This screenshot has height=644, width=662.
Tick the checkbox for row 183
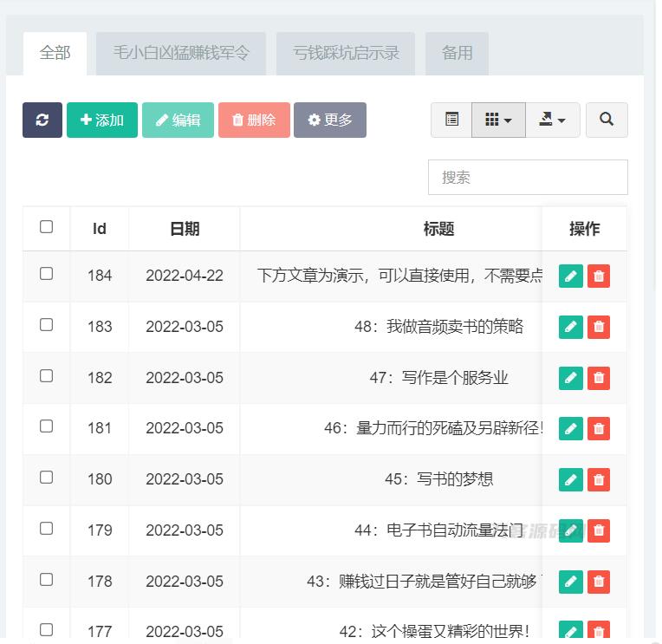(46, 325)
